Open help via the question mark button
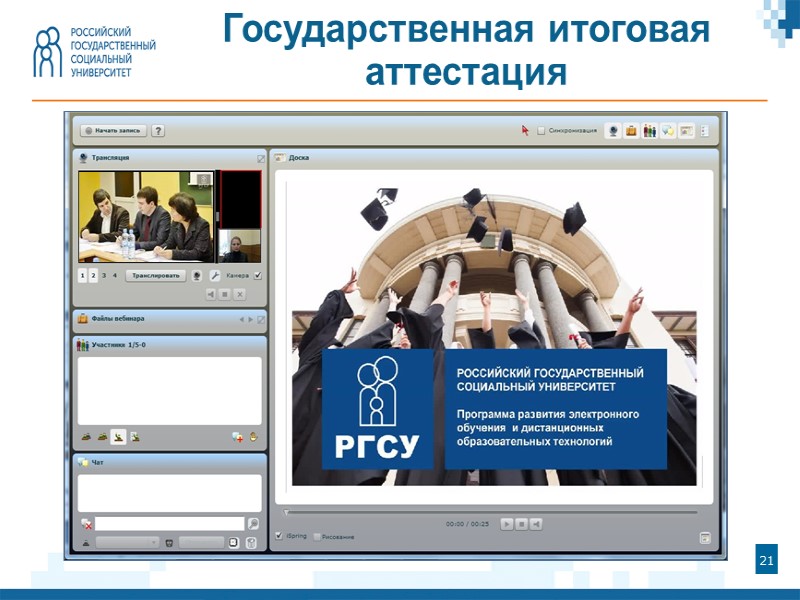Viewport: 800px width, 600px height. 158,131
